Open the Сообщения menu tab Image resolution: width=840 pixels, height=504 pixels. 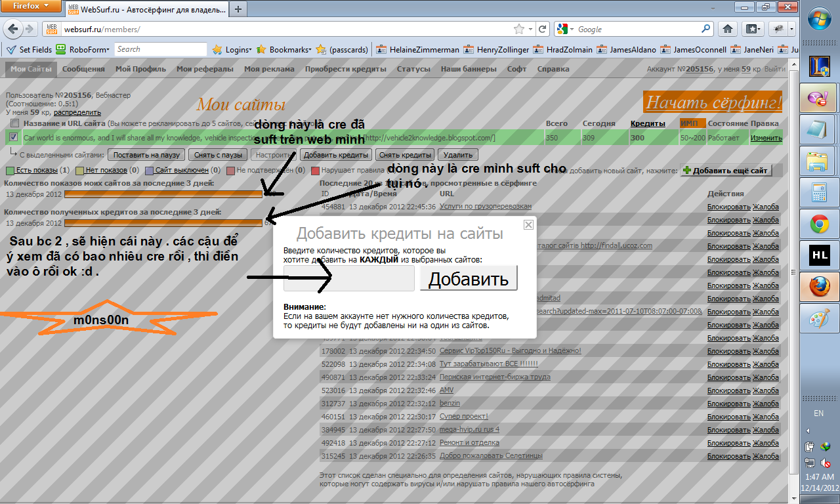(x=83, y=69)
